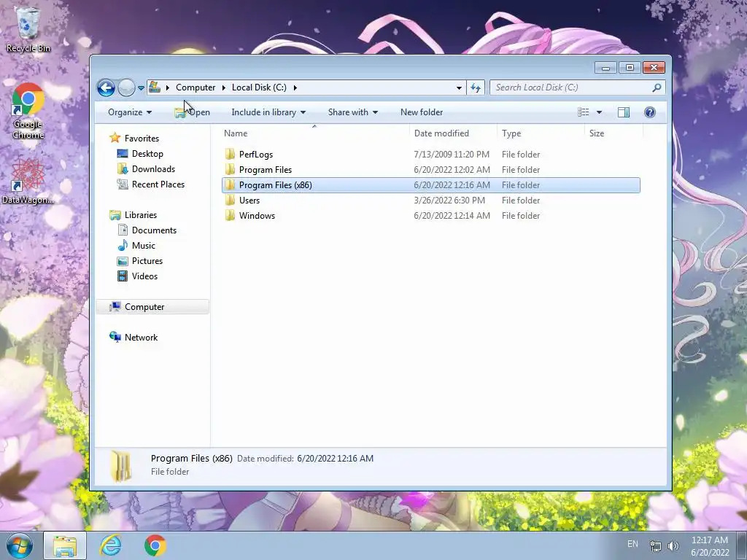747x560 pixels.
Task: Open the Videos library
Action: (144, 276)
